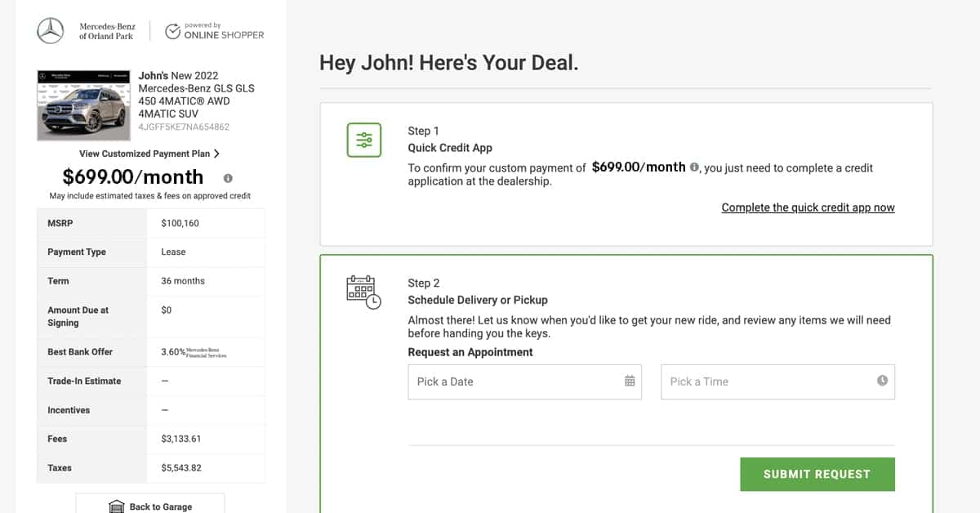The image size is (980, 513).
Task: Click calendar icon in Pick a Date field
Action: pos(630,381)
